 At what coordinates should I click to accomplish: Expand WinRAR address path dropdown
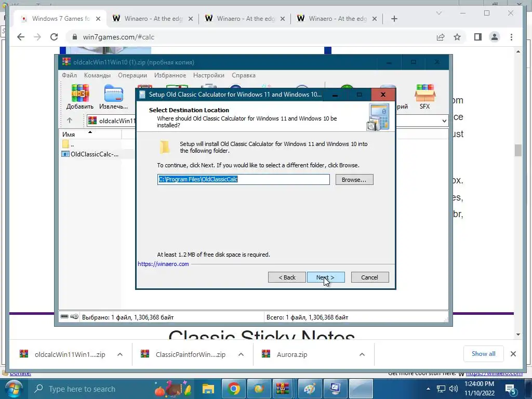(x=444, y=121)
